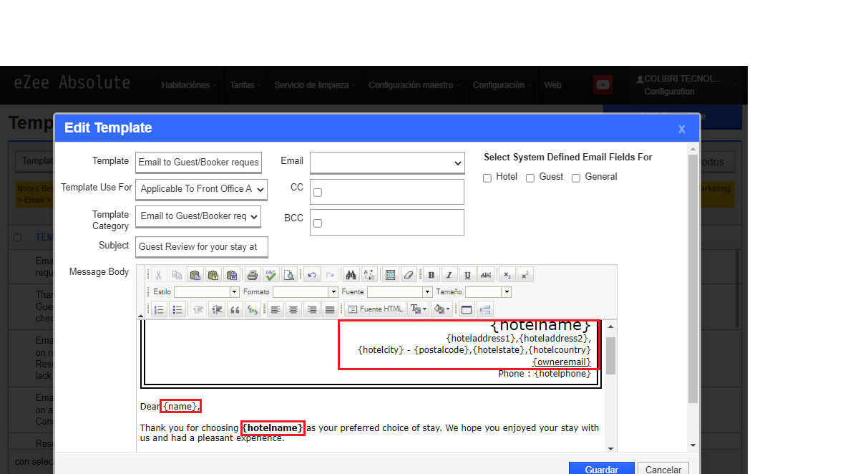Enable the CC checkbox
The image size is (868, 474).
[318, 192]
